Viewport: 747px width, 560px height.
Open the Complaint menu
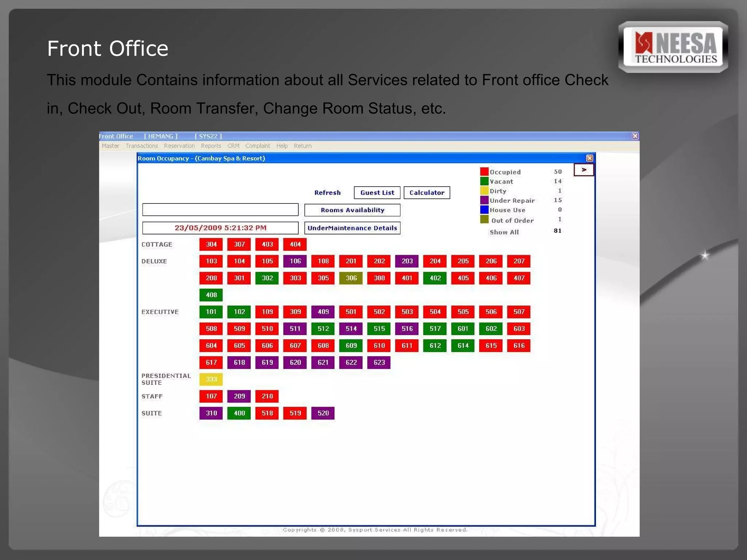pyautogui.click(x=258, y=146)
